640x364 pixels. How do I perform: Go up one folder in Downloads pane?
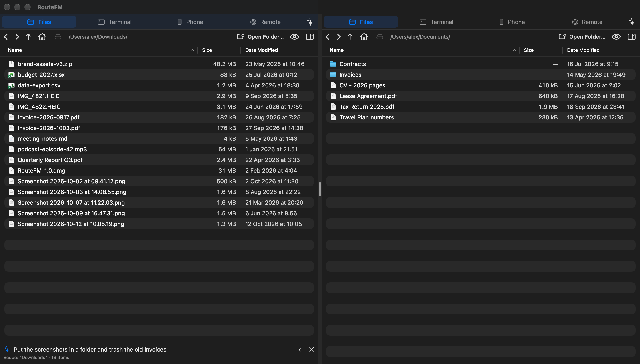pyautogui.click(x=28, y=37)
